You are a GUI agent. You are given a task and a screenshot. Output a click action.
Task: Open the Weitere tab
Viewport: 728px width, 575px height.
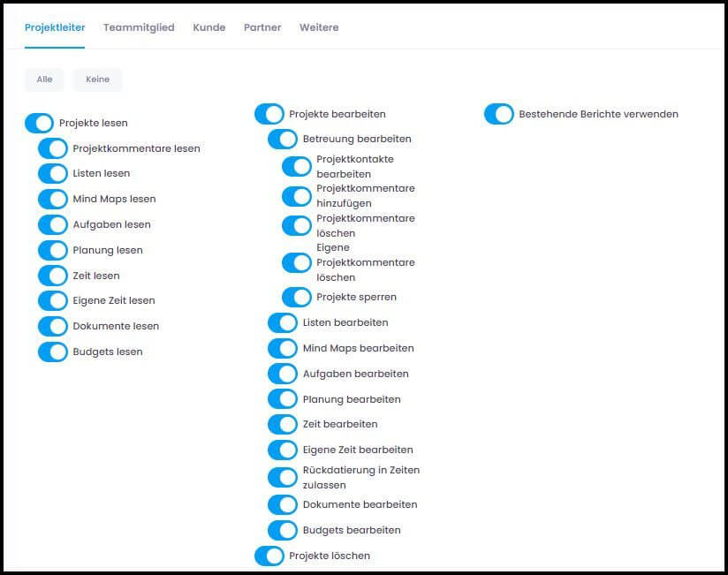click(319, 28)
